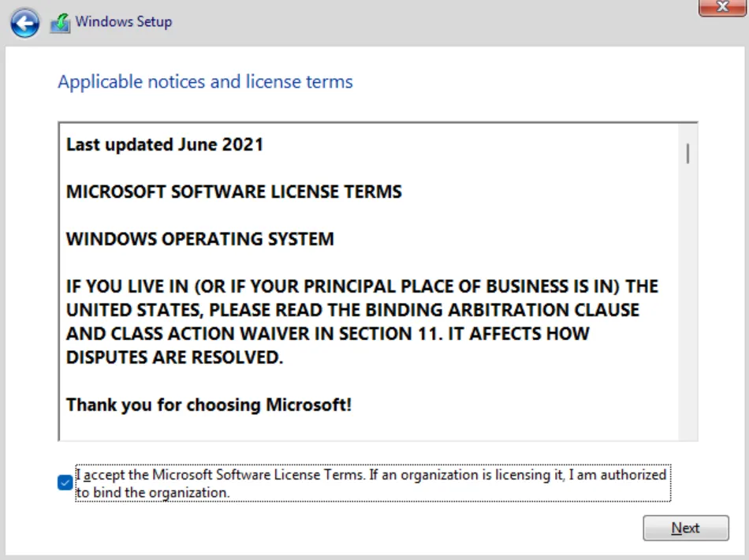This screenshot has height=560, width=749.
Task: Close the Windows Setup window
Action: point(723,7)
